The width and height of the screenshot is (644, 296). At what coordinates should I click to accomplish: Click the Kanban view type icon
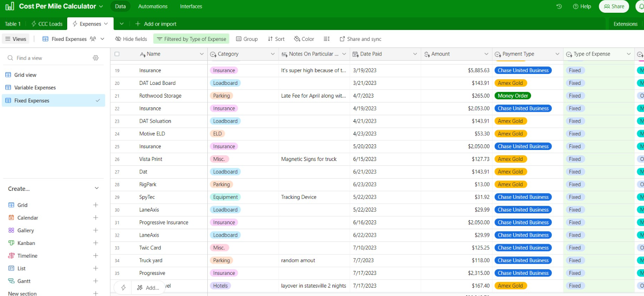pyautogui.click(x=11, y=243)
